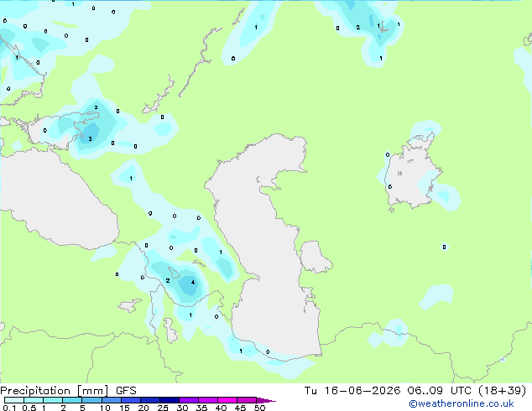Click the 0.5–1 mm legend color swatch

34,400
